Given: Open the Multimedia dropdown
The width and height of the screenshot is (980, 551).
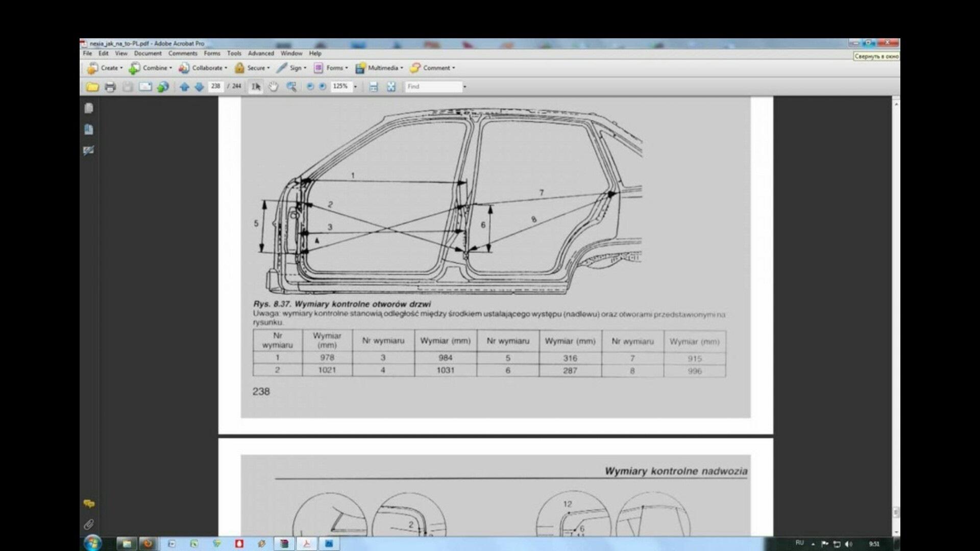Looking at the screenshot, I should pyautogui.click(x=379, y=68).
